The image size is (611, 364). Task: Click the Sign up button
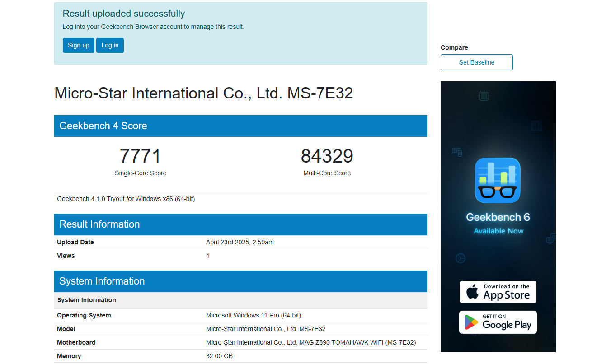point(79,45)
